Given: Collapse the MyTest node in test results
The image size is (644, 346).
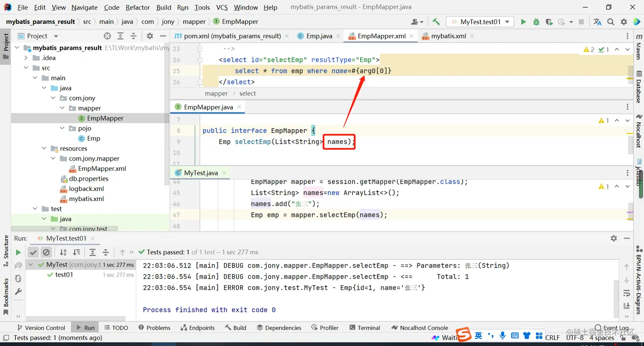Looking at the screenshot, I should point(31,265).
